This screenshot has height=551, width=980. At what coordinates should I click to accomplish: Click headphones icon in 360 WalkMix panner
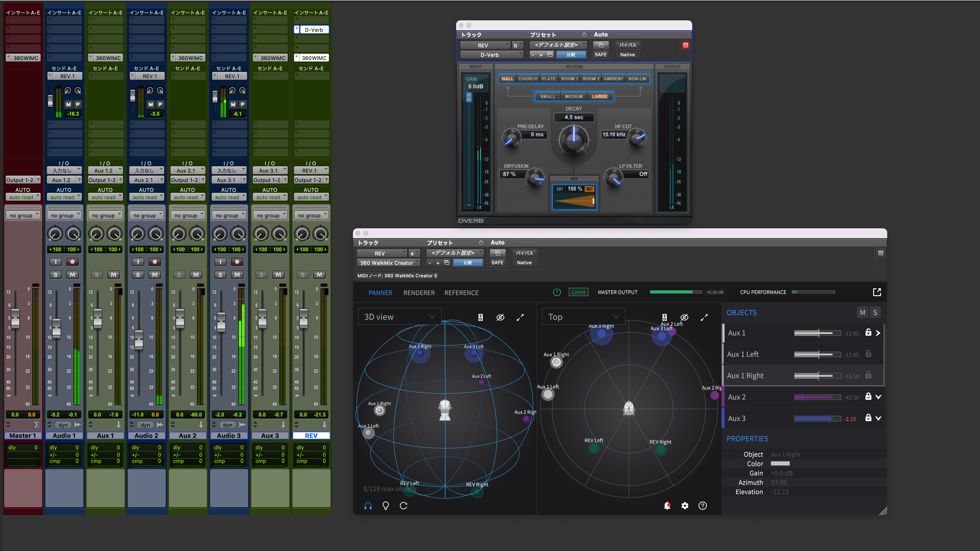368,506
